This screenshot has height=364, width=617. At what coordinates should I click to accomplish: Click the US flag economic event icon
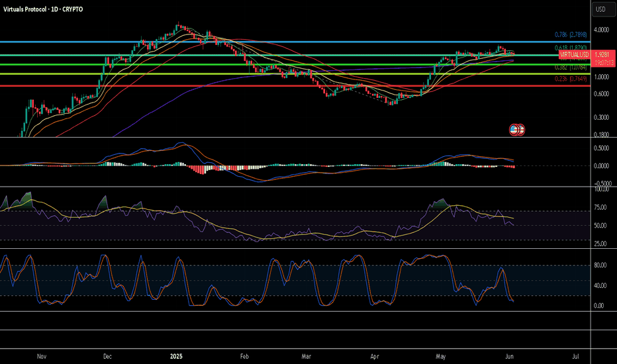[x=516, y=130]
